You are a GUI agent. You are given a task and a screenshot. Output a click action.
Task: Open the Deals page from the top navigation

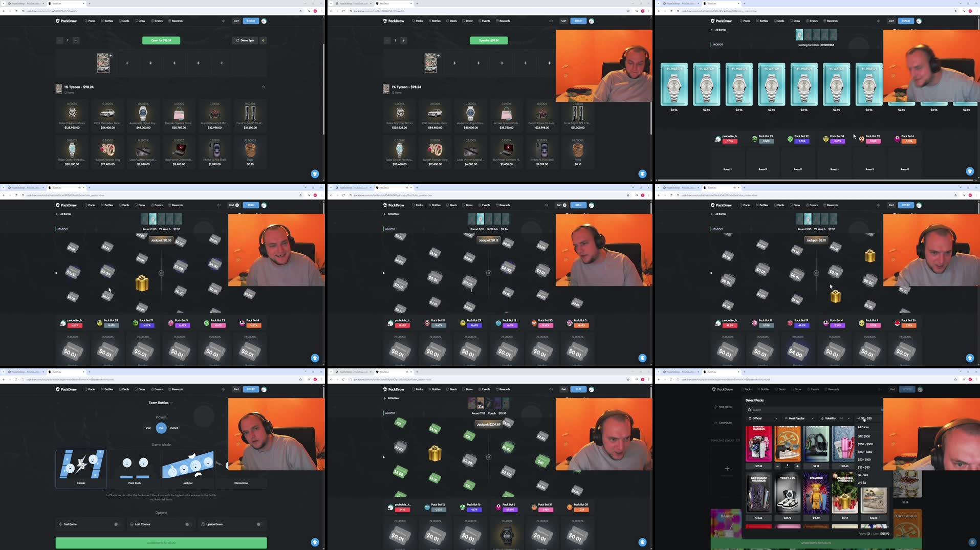coord(124,21)
